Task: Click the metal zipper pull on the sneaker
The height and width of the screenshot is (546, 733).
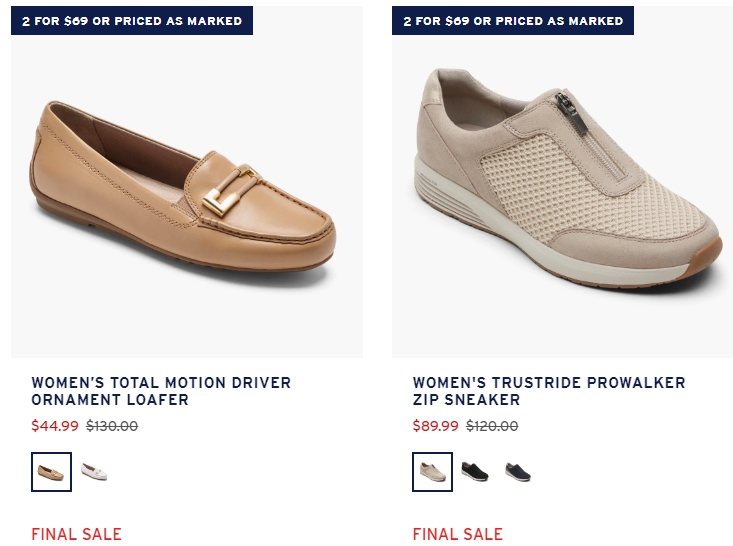Action: [571, 112]
